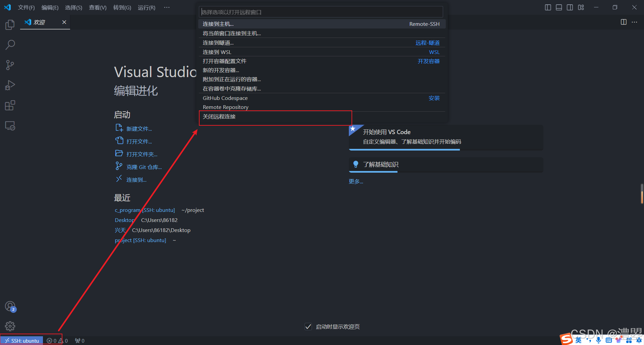The height and width of the screenshot is (345, 644).
Task: Open editor More Actions ellipsis
Action: pos(634,22)
